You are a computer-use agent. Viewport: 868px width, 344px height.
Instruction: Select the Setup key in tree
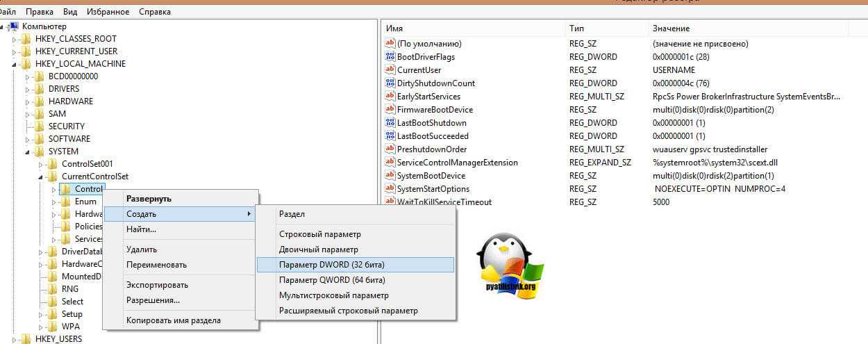(x=72, y=314)
